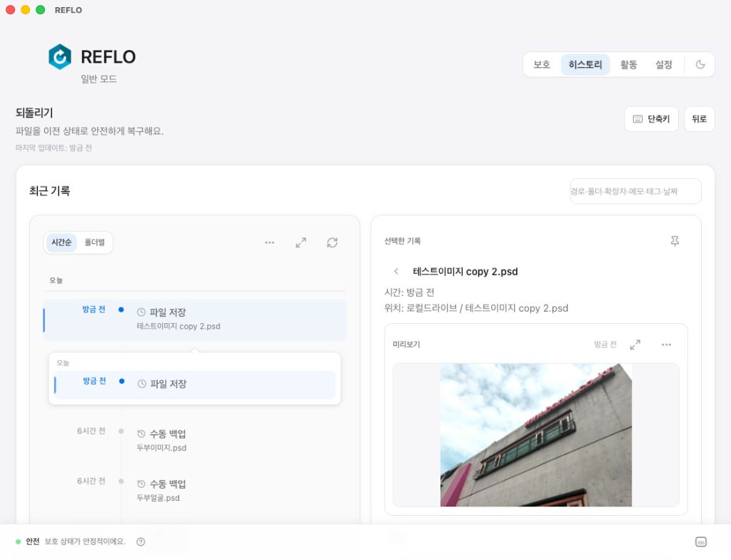
Task: Click the 오늘 date group header
Action: pos(56,280)
